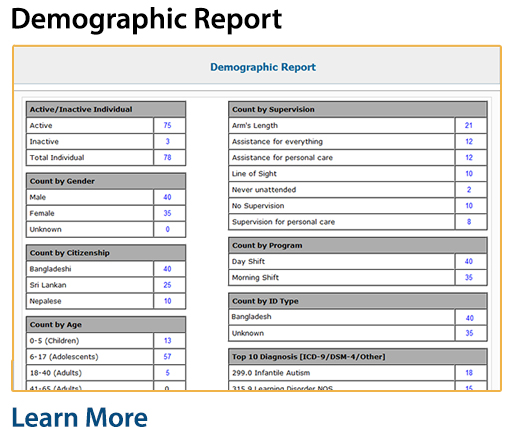This screenshot has height=429, width=525.
Task: Click the Count by Age header
Action: click(x=56, y=325)
